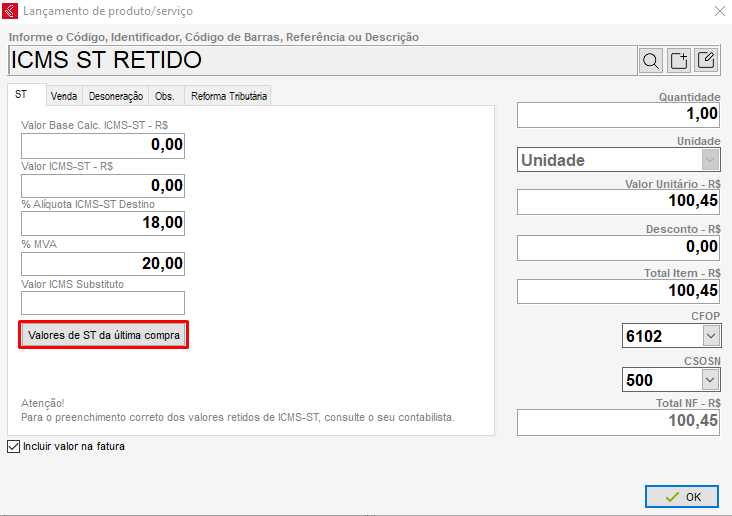Expand the CFOP 6102 dropdown
The image size is (732, 516).
tap(710, 336)
